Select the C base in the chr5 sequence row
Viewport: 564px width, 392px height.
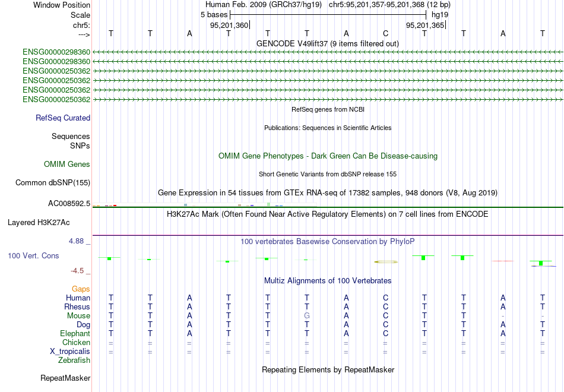click(x=385, y=34)
